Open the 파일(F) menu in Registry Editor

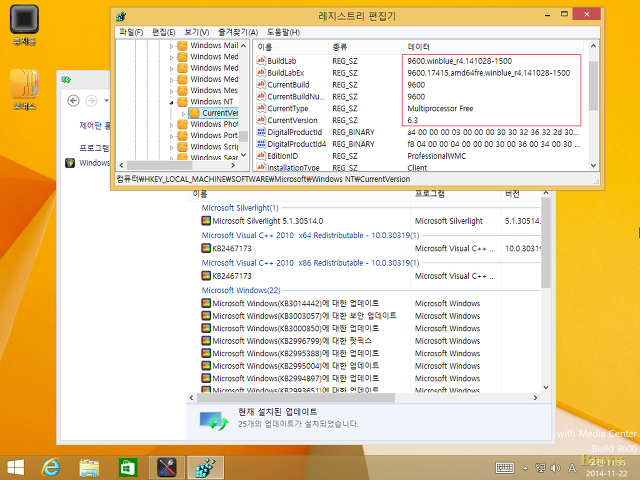coord(131,32)
